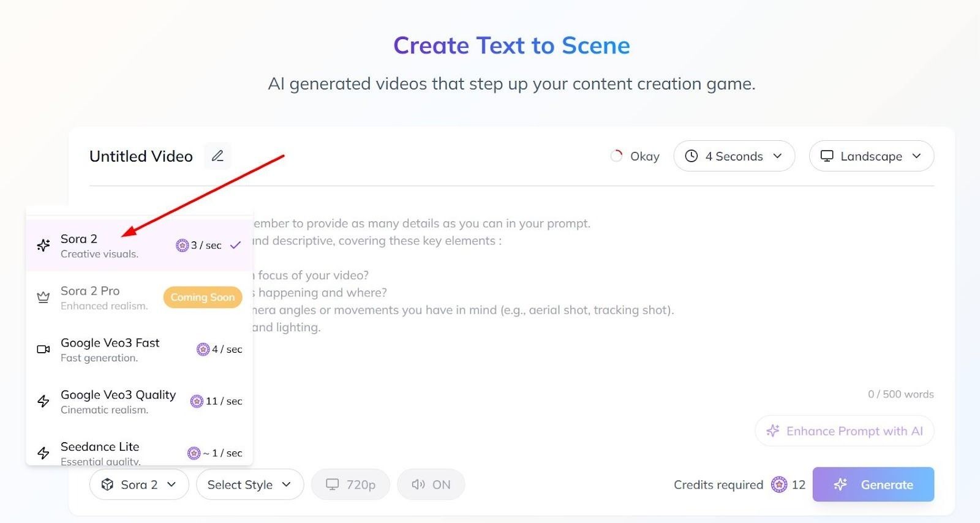
Task: Open the 720p resolution selector
Action: tap(350, 484)
